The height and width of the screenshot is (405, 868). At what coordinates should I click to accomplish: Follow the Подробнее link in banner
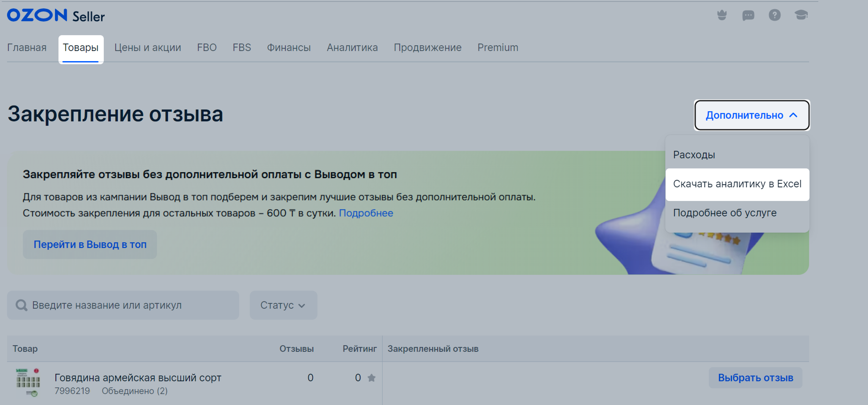[x=366, y=213]
